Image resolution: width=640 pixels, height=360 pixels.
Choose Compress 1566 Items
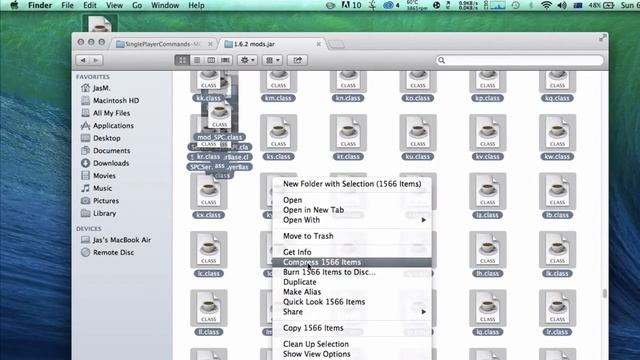(x=352, y=262)
